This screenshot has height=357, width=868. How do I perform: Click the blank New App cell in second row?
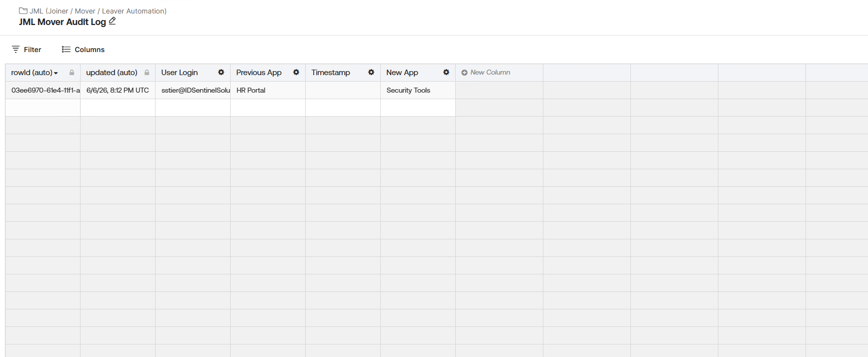418,108
